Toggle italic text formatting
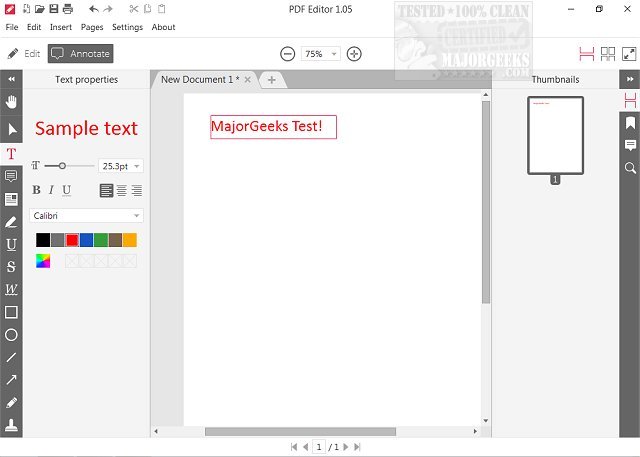This screenshot has width=640, height=457. click(x=52, y=190)
